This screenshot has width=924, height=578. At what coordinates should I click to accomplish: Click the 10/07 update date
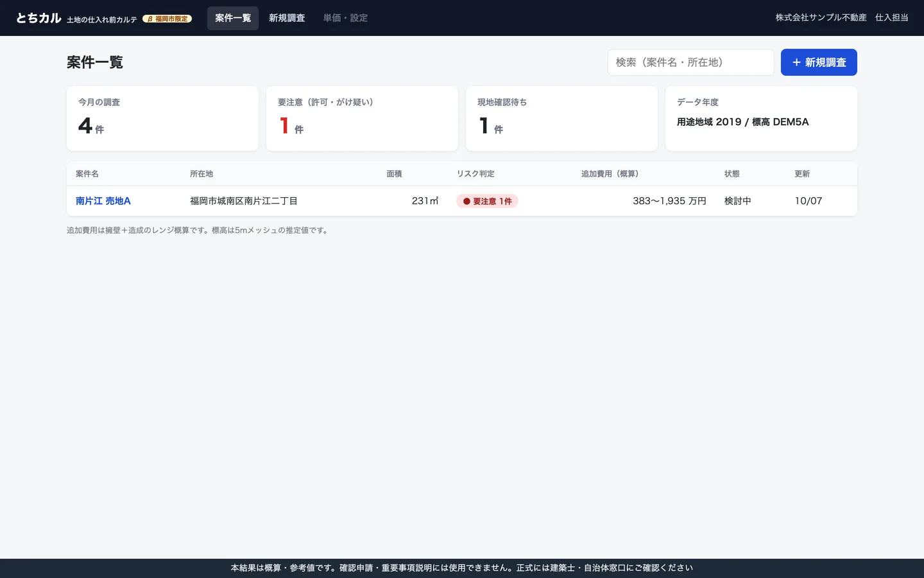[809, 201]
